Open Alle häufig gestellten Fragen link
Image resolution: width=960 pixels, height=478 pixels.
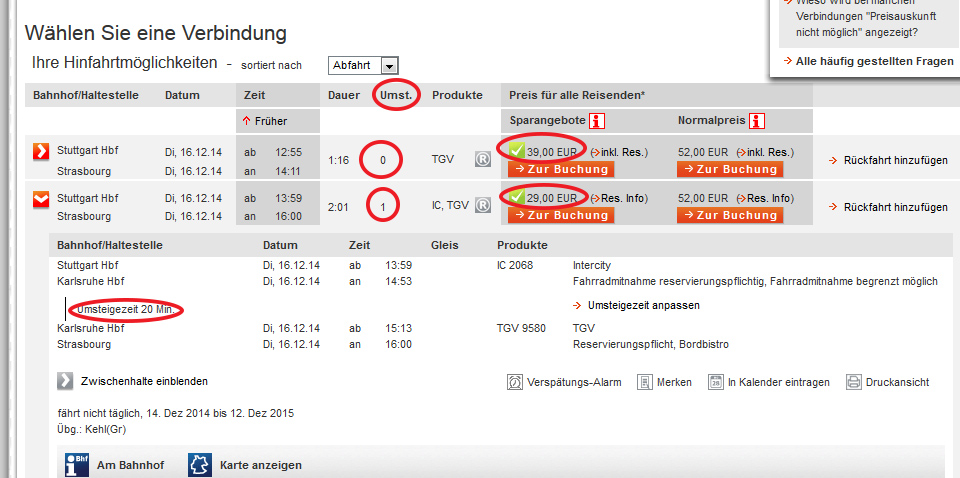pyautogui.click(x=869, y=61)
